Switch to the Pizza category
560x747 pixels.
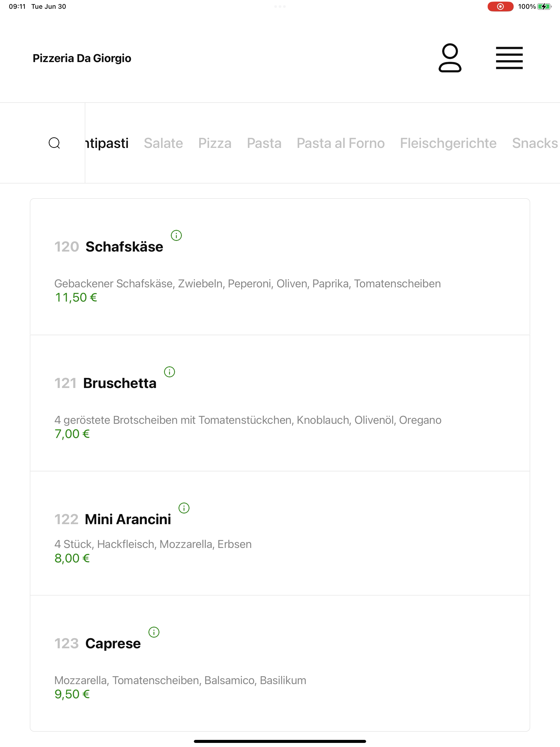(215, 143)
